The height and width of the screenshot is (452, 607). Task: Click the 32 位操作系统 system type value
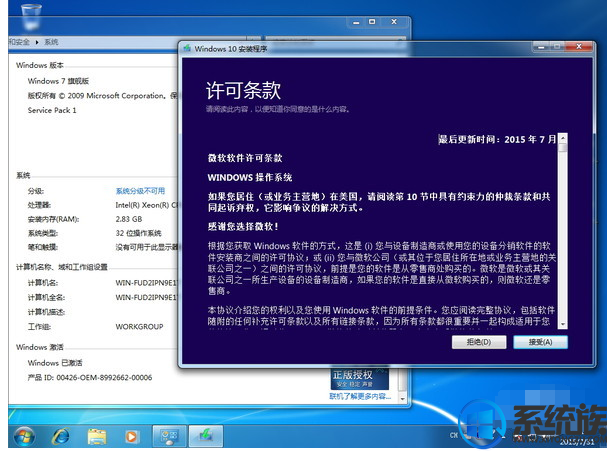tap(138, 233)
